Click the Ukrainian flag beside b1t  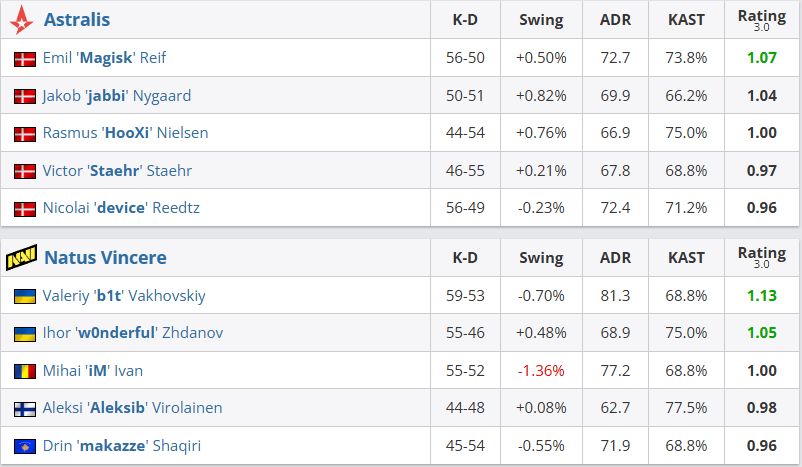(25, 297)
